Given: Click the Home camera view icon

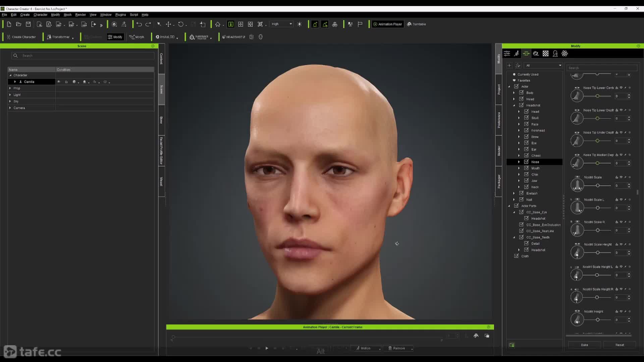Looking at the screenshot, I should [218, 24].
